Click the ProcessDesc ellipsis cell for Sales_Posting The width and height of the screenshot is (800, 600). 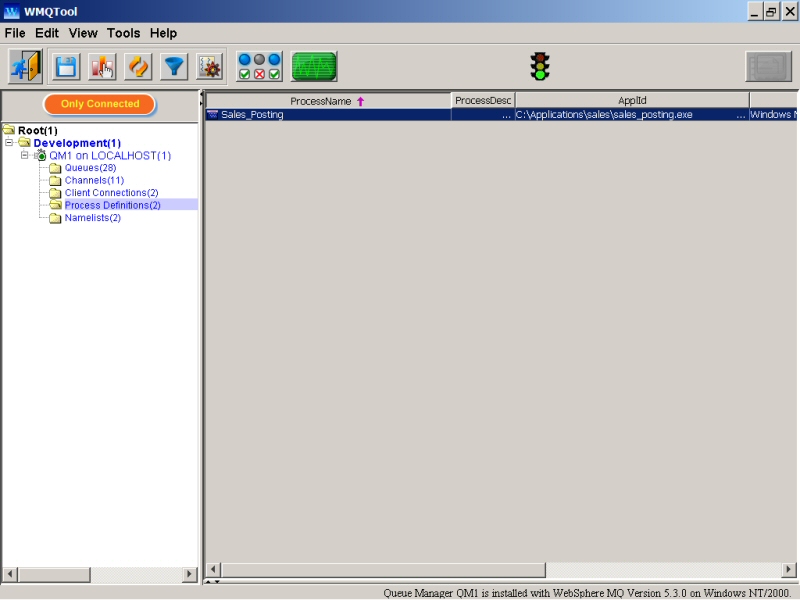coord(483,115)
